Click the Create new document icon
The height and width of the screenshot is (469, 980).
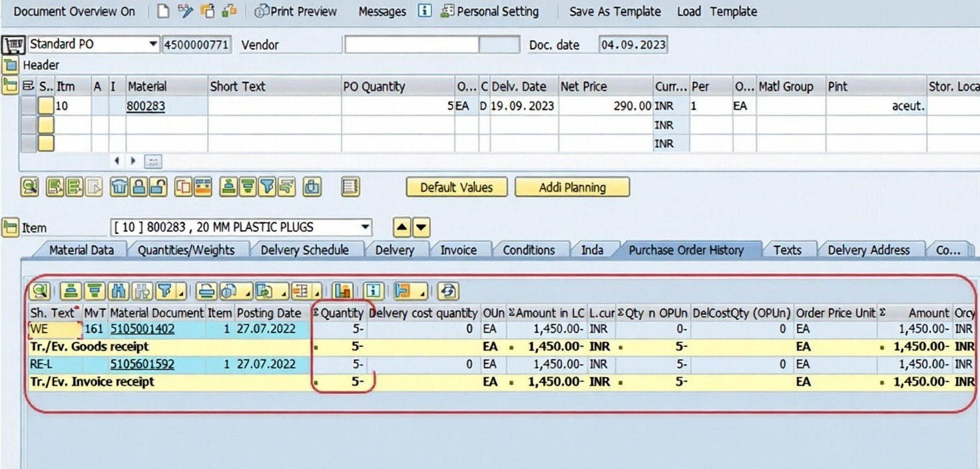click(163, 11)
